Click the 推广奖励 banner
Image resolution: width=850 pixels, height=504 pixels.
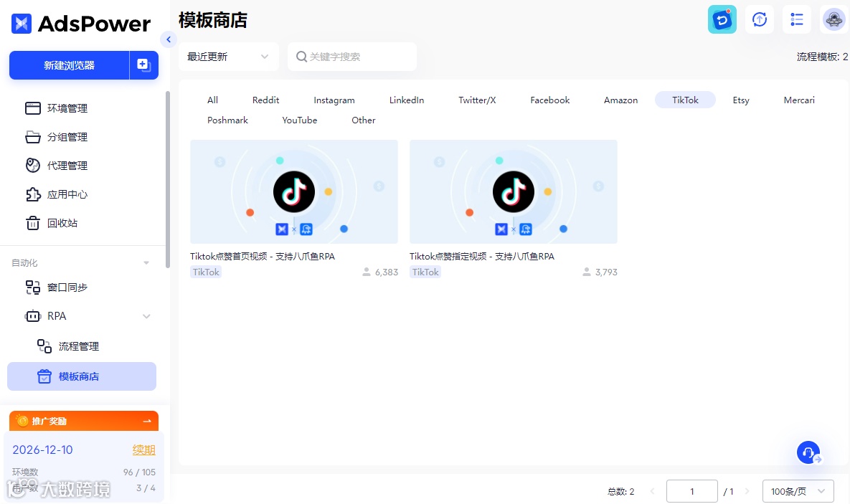click(84, 421)
